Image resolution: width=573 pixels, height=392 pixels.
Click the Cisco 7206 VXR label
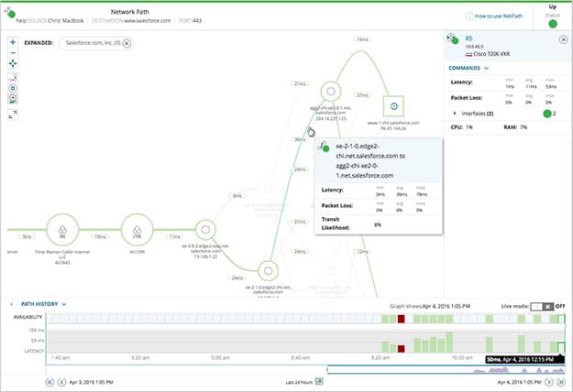pos(491,54)
